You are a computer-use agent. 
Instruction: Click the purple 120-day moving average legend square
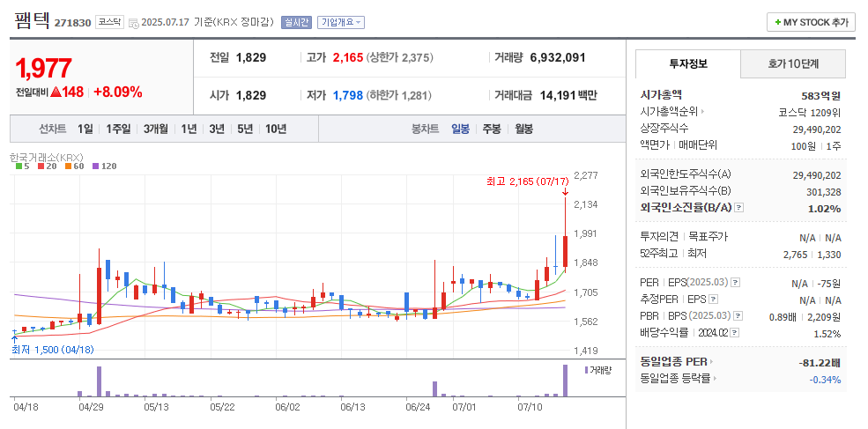pyautogui.click(x=94, y=166)
